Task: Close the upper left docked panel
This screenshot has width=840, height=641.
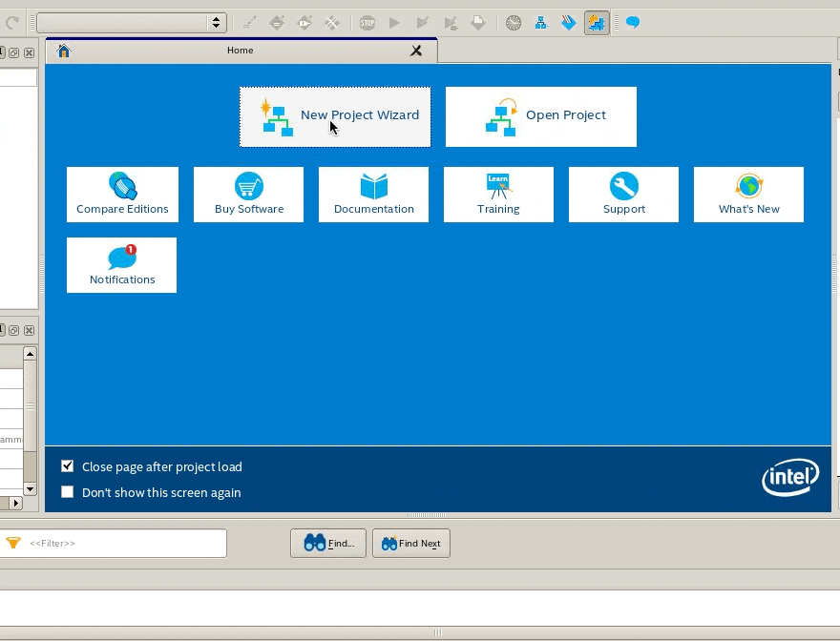Action: point(29,52)
